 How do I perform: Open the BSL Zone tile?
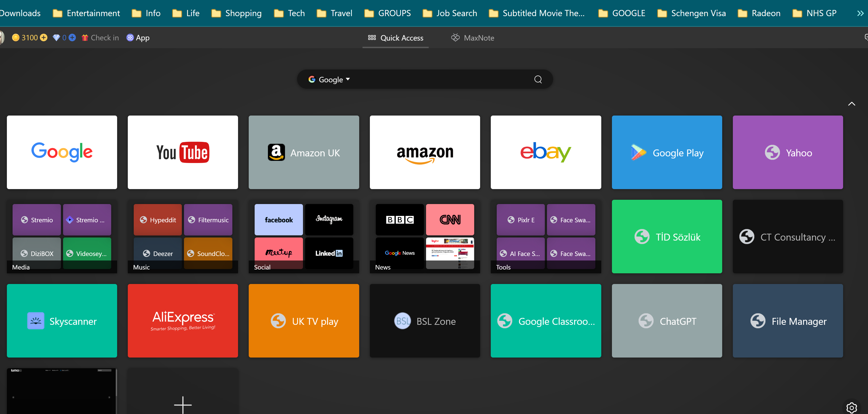425,321
